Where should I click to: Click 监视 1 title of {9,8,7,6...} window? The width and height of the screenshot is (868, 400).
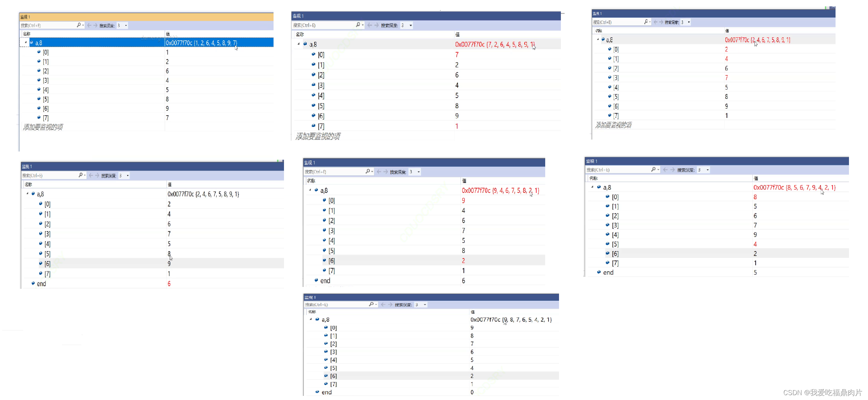tap(310, 297)
